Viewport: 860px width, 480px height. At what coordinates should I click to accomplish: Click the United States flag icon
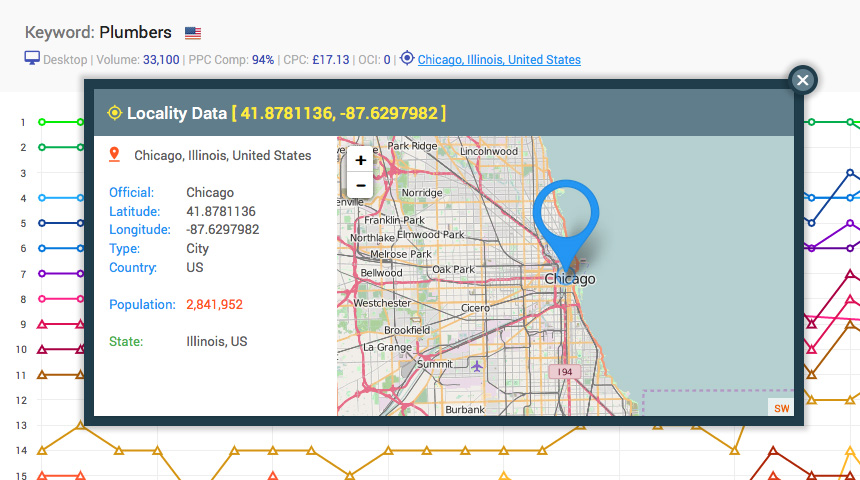[x=193, y=33]
